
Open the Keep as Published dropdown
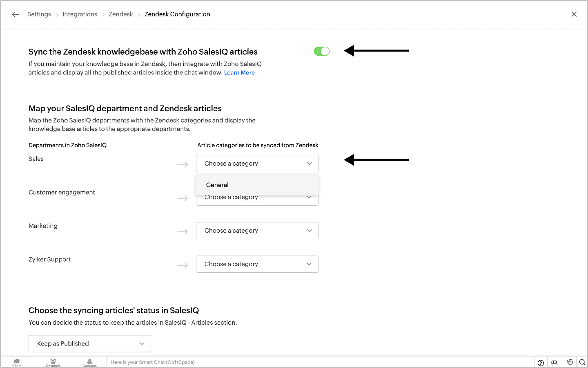[x=90, y=343]
